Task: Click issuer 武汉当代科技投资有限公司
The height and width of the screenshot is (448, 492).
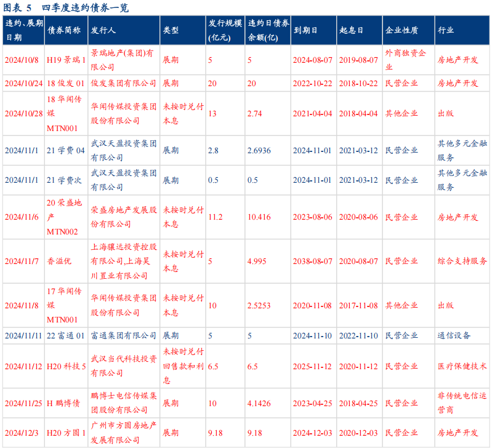Action: [124, 366]
